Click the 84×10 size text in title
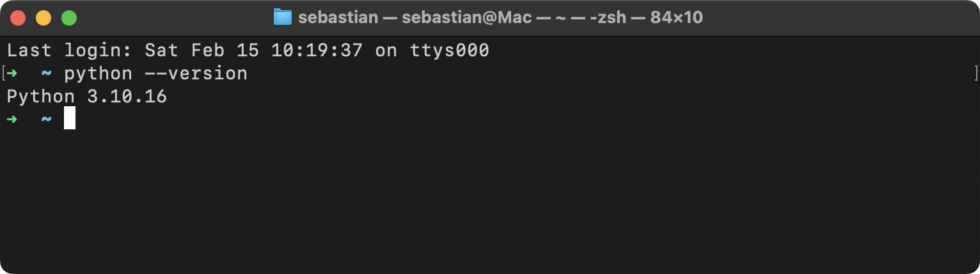The height and width of the screenshot is (274, 980). [677, 17]
